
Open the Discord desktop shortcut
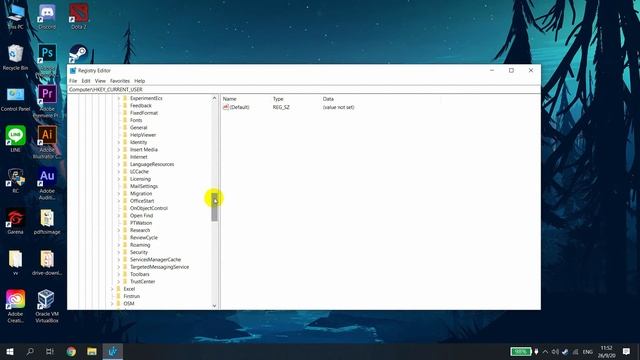(47, 16)
